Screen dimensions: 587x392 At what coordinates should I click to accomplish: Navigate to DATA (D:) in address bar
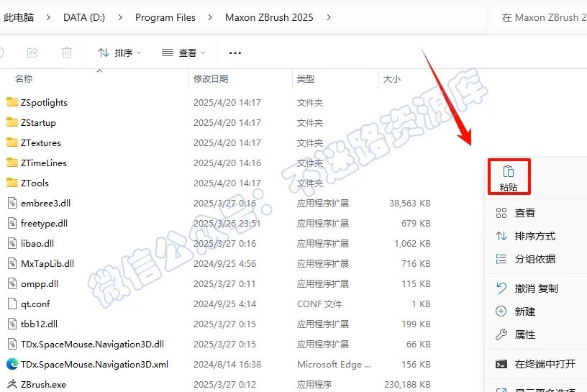84,17
